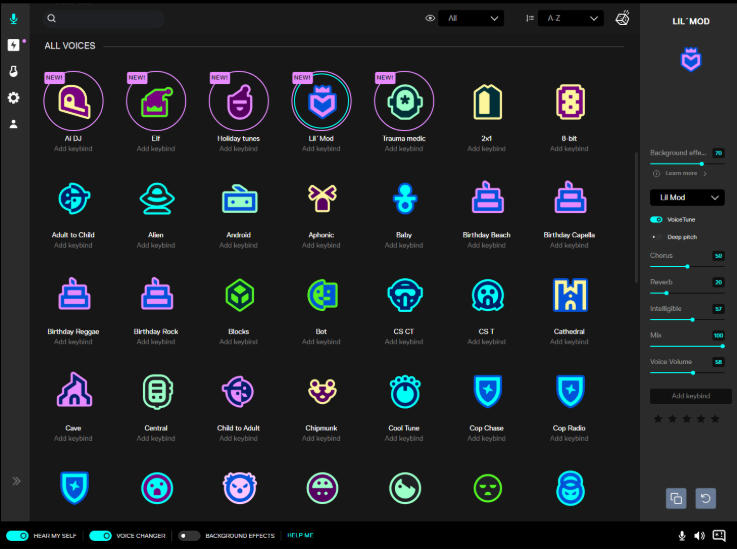Click Learn more link
Viewport: 737px width, 549px height.
point(681,173)
